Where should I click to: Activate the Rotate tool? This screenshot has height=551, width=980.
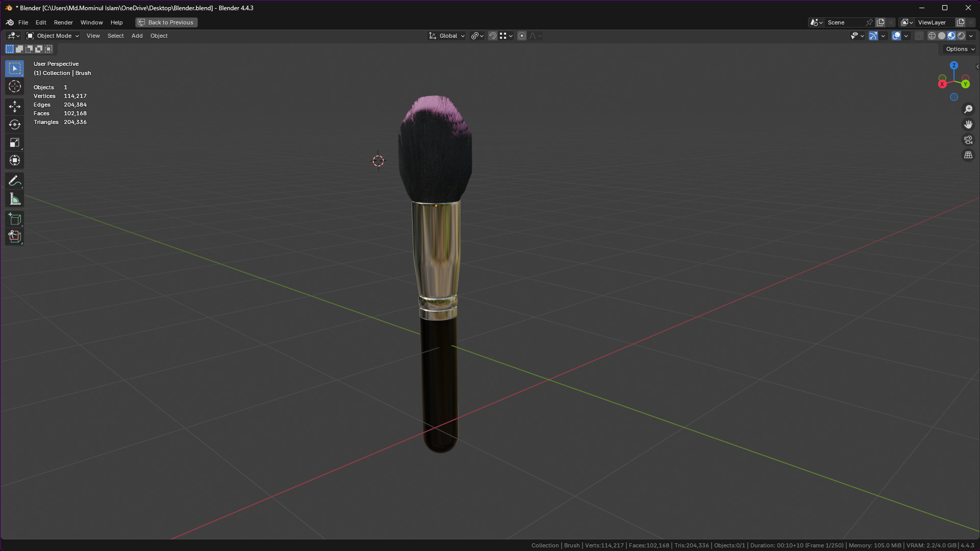tap(14, 124)
